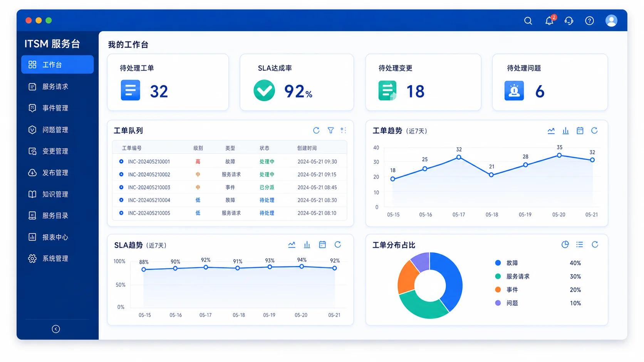Open the search icon in top bar
Screen dimensions: 644x362
tap(528, 21)
